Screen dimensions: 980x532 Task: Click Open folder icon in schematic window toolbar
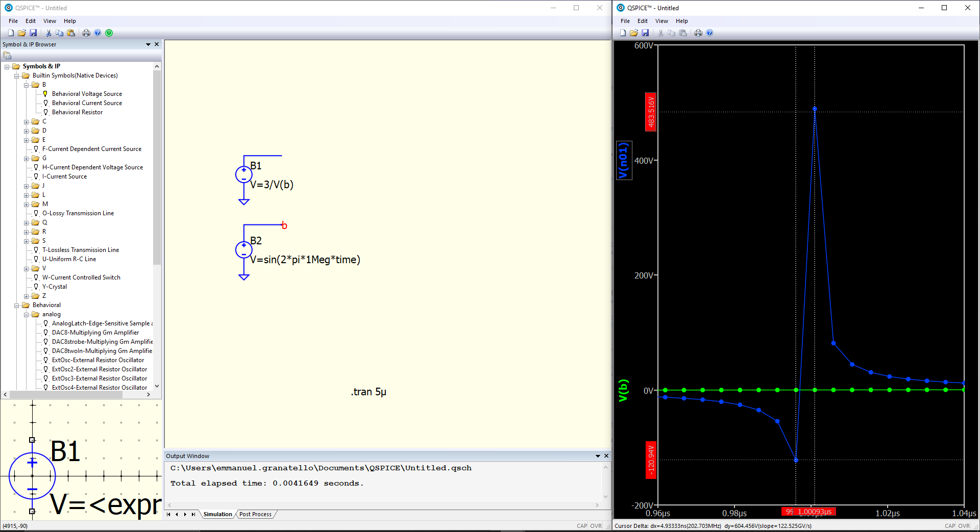22,33
